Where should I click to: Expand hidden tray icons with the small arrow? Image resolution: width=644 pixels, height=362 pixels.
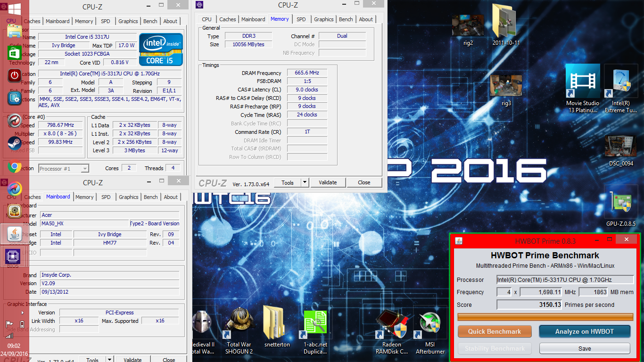coord(22,313)
